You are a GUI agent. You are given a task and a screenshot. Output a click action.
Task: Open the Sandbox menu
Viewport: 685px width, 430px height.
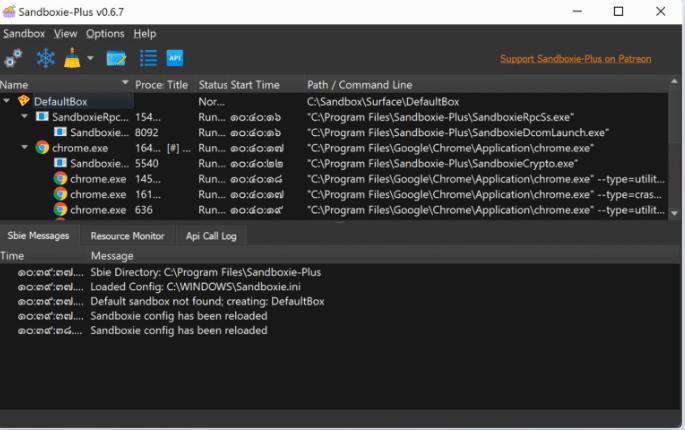(x=24, y=34)
